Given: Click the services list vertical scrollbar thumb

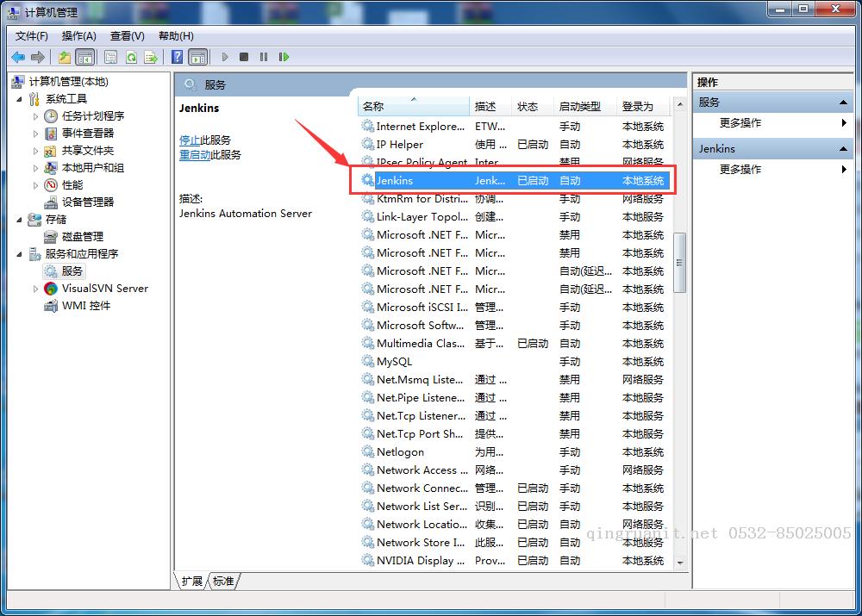Looking at the screenshot, I should [x=679, y=263].
